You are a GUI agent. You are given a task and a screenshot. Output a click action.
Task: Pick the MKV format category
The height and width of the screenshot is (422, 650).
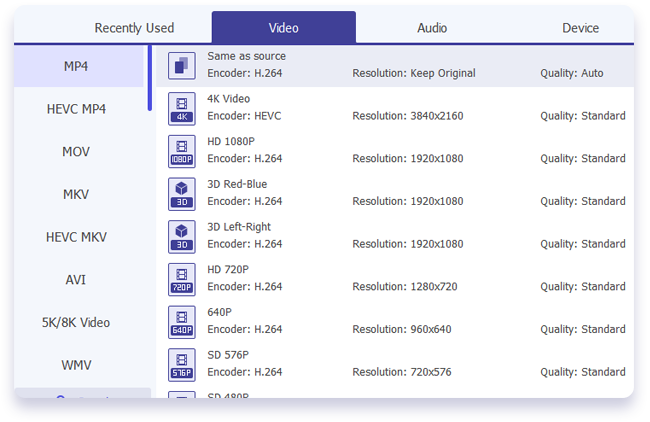pos(76,194)
